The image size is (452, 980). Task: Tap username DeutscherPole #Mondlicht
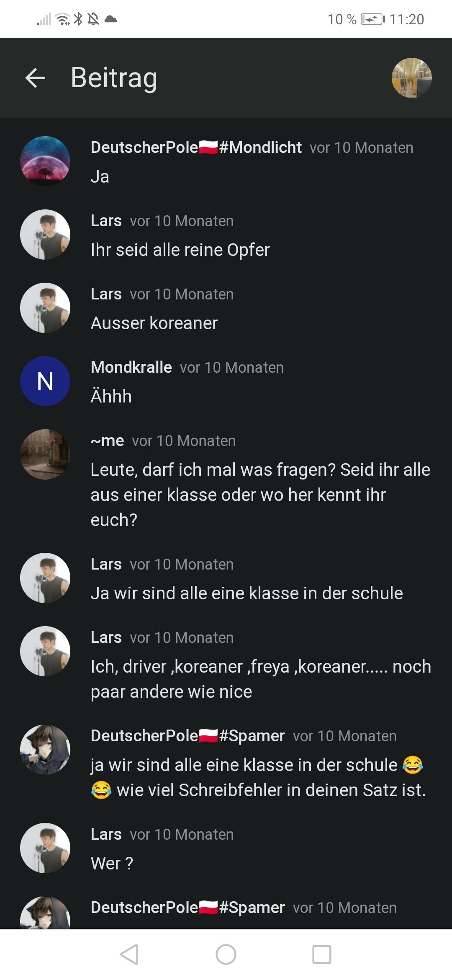pos(196,147)
